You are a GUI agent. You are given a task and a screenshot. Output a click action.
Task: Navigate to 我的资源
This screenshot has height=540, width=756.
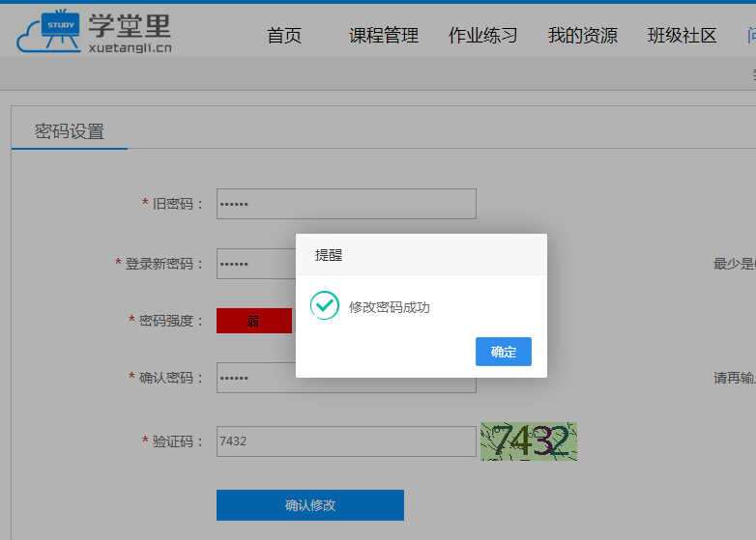[x=583, y=36]
